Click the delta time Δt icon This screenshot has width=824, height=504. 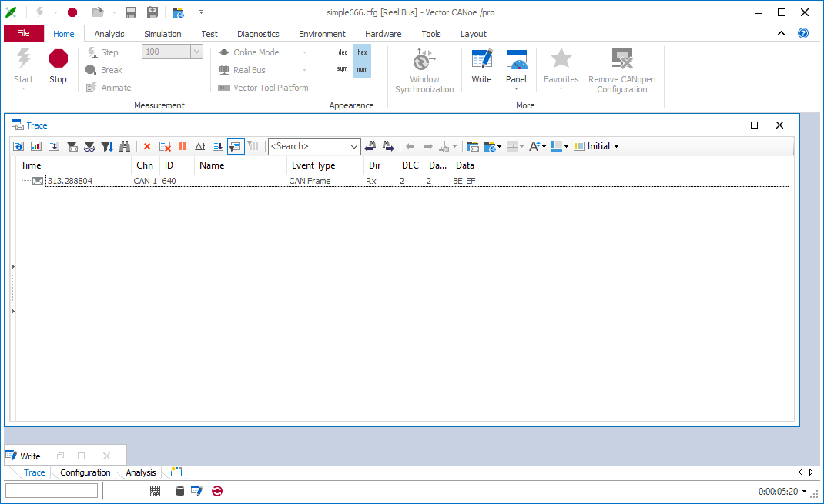pyautogui.click(x=200, y=146)
